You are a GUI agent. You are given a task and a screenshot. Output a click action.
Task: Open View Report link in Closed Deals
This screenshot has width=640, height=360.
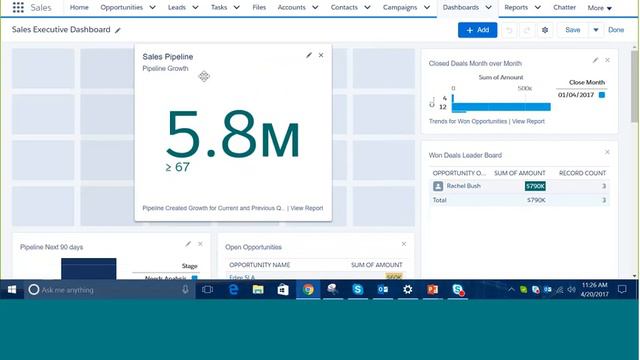click(528, 121)
